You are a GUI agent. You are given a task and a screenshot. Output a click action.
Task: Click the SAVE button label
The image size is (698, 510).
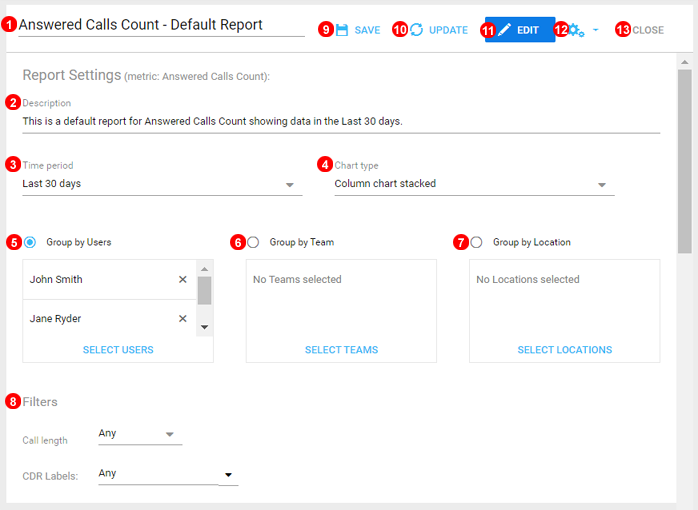click(367, 30)
